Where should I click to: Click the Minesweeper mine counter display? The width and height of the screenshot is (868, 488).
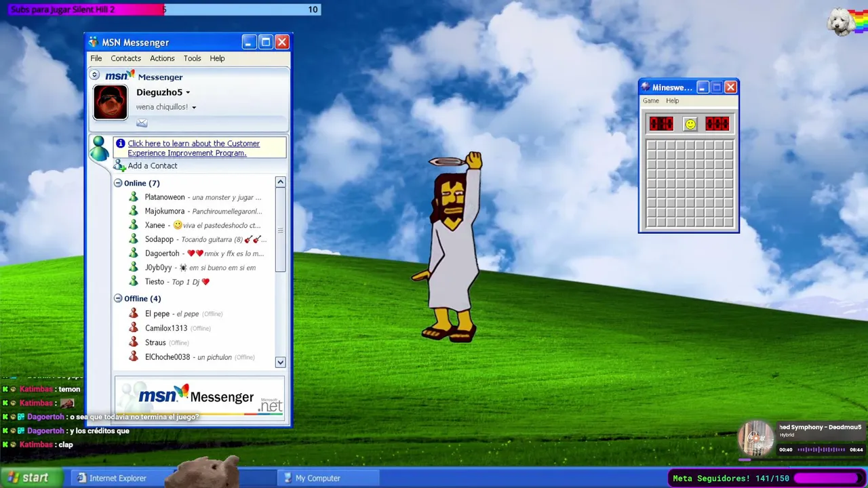661,123
